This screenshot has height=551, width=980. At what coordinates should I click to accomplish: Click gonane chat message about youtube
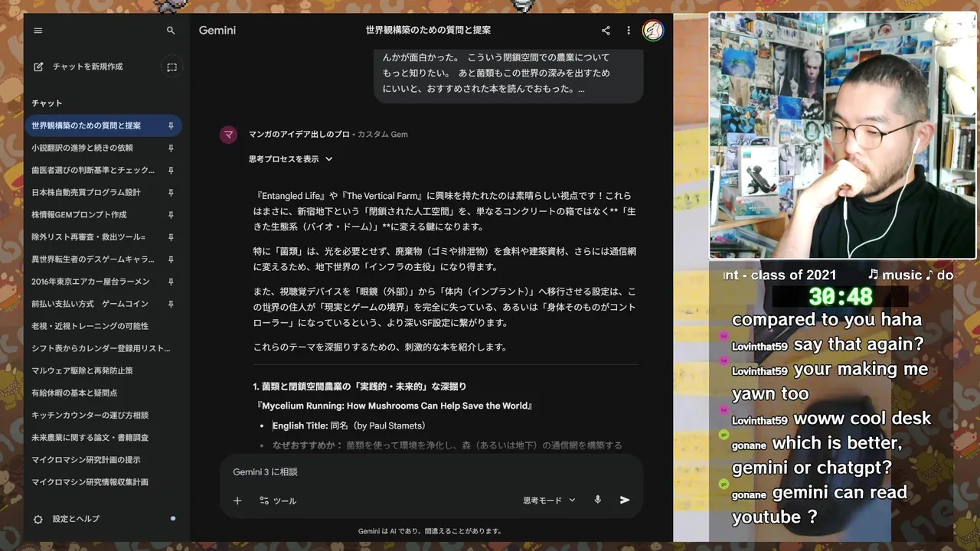pos(820,504)
